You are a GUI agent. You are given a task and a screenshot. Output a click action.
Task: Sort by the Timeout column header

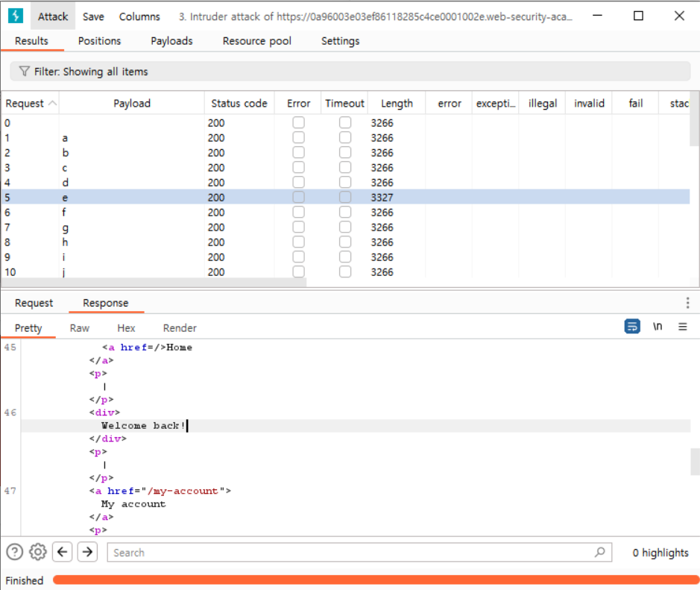point(344,103)
